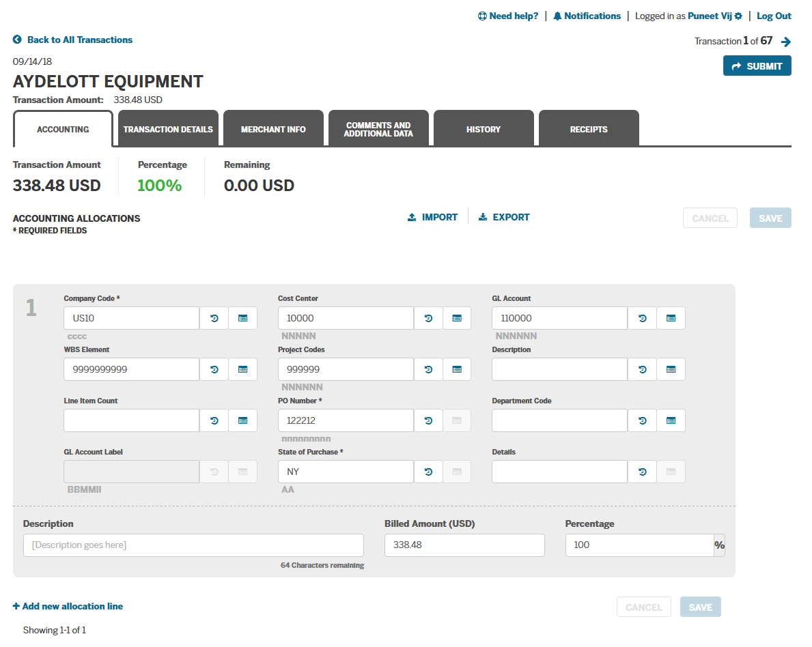This screenshot has width=812, height=647.
Task: Click the '64 Characters remaining' text
Action: click(x=322, y=565)
